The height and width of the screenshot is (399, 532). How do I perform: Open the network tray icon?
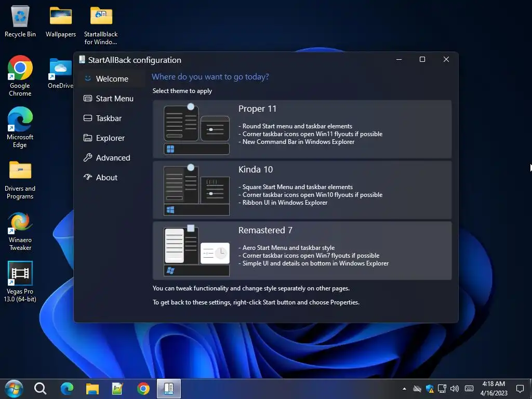click(442, 389)
